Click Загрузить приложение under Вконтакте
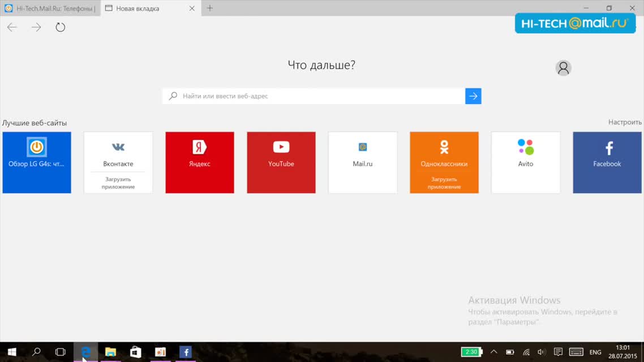 click(118, 183)
